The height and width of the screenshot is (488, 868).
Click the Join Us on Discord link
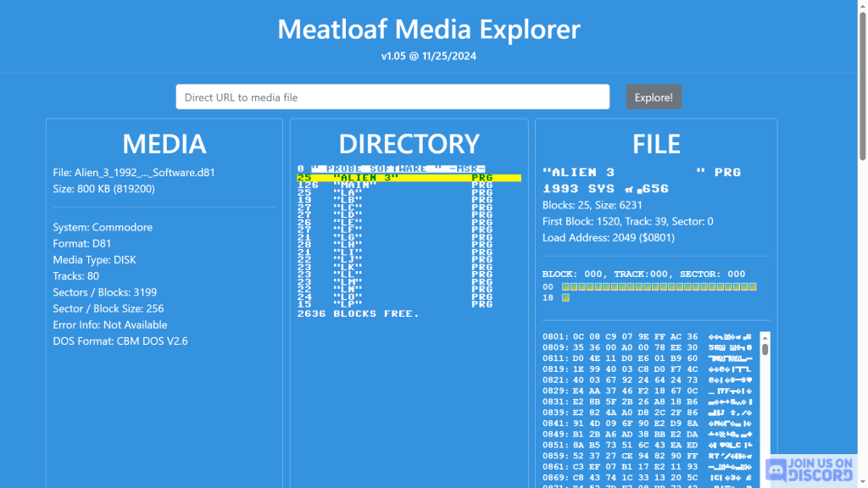809,469
